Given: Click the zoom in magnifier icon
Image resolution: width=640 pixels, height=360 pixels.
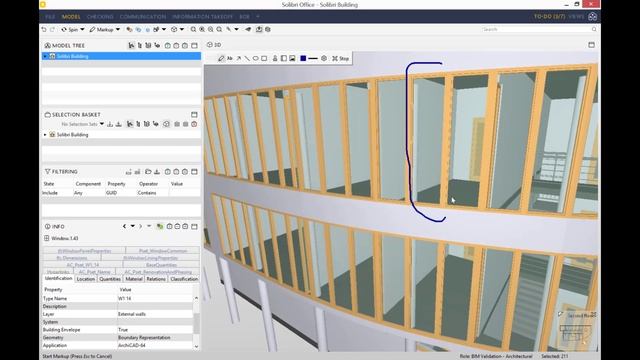Looking at the screenshot, I should click(202, 29).
